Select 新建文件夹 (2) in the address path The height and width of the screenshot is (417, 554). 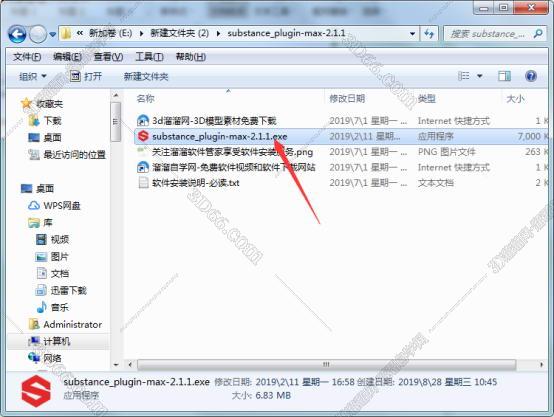click(x=179, y=33)
